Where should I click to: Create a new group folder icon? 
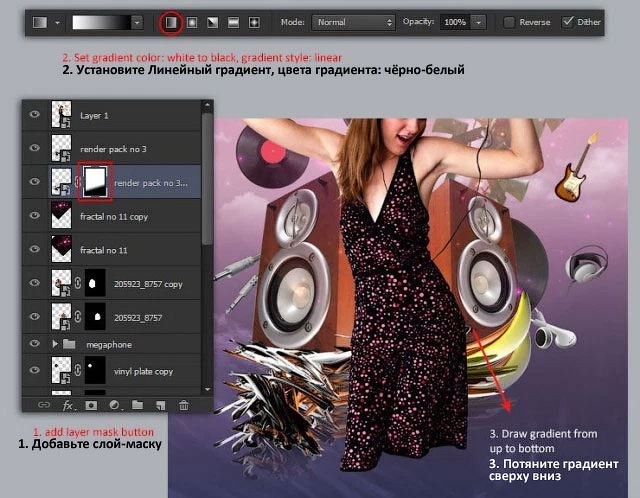[x=138, y=405]
